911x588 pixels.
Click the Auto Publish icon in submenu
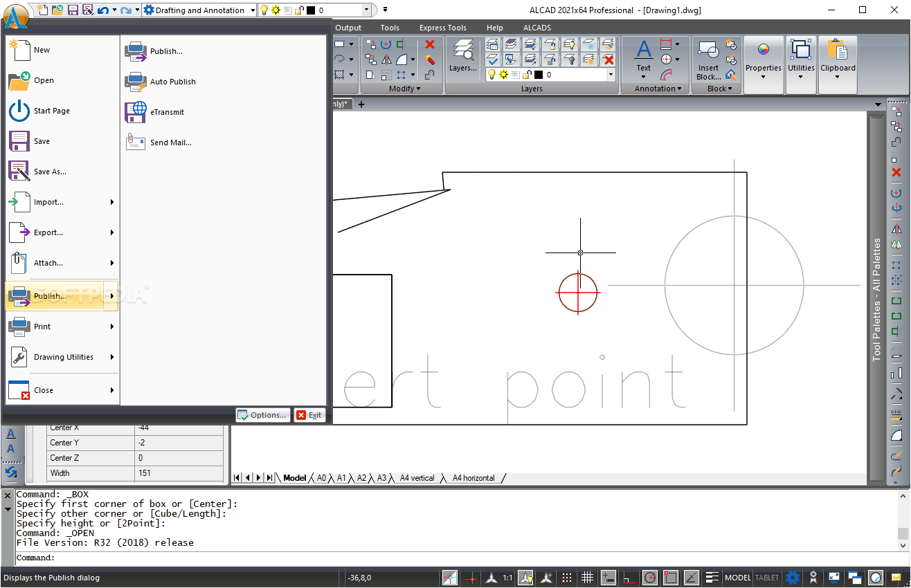pos(135,82)
